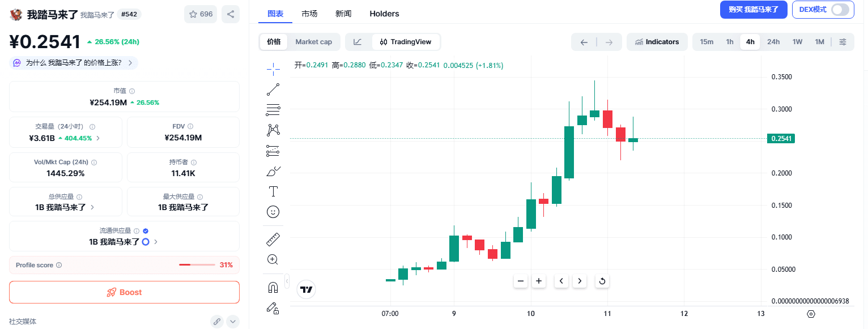This screenshot has width=868, height=329.
Task: Select the measure ruler tool
Action: tap(273, 238)
